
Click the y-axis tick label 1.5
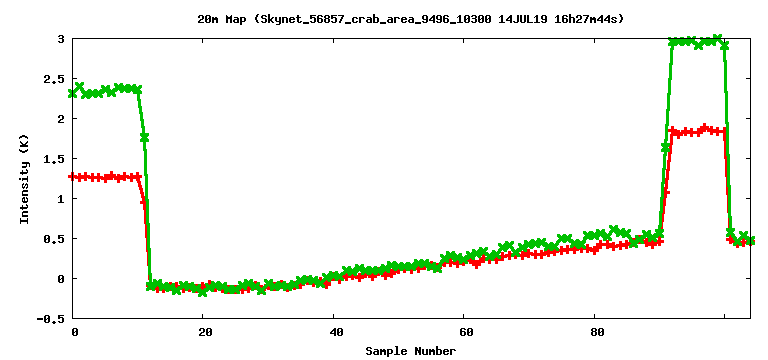point(54,159)
